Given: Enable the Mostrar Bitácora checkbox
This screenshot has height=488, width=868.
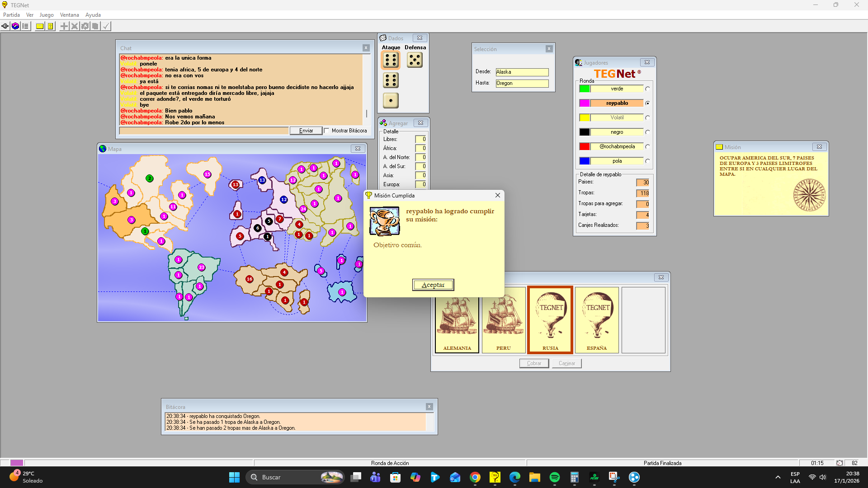Looking at the screenshot, I should pos(326,131).
